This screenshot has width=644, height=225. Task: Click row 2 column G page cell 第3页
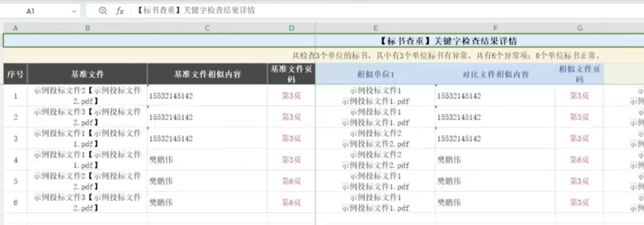point(580,117)
